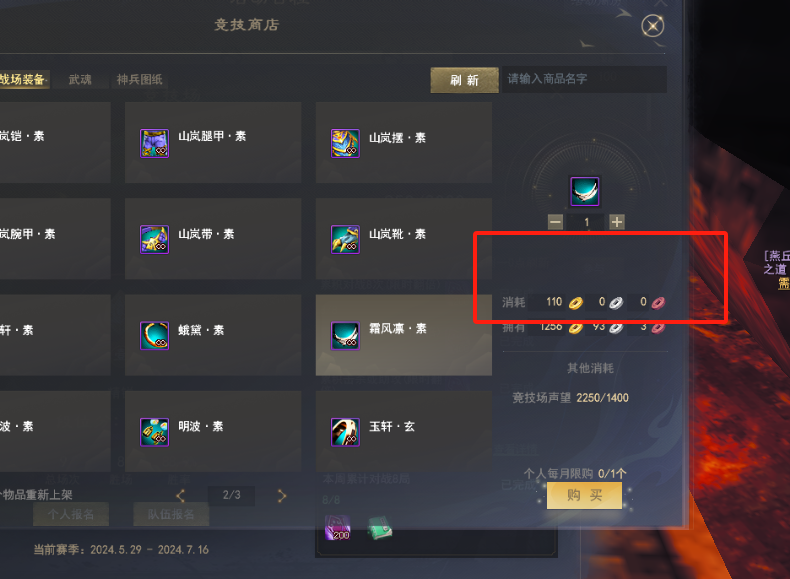Click the 购买 buy button
Image resolution: width=790 pixels, height=579 pixels.
tap(584, 495)
